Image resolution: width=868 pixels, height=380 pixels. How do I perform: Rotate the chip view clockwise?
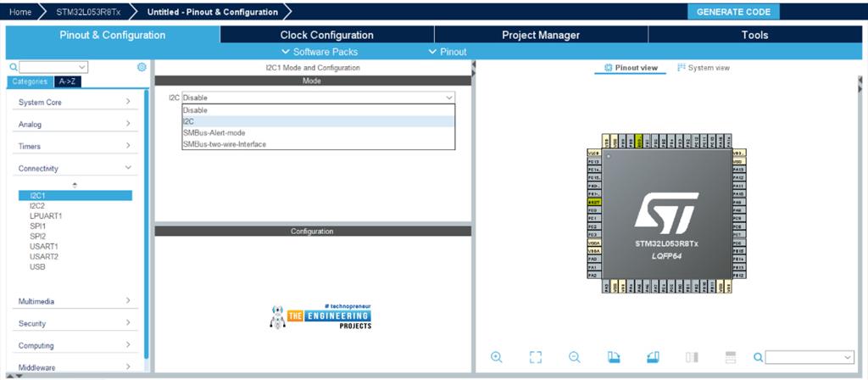click(614, 357)
